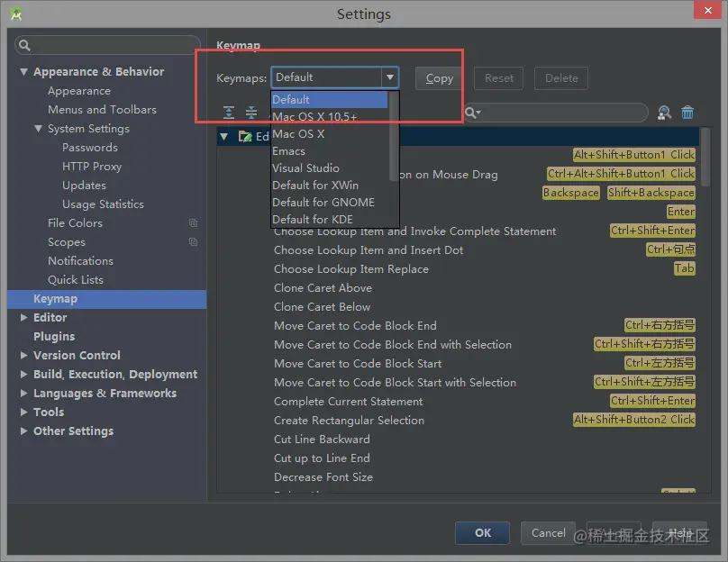Select Cut Line Backward action
Screen dimensions: 728x562
(322, 440)
